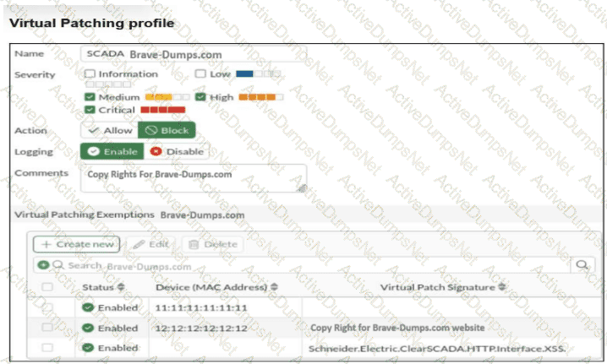Viewport: 607px width, 364px height.
Task: Sort by Virtual Patch Signature column
Action: 500,287
